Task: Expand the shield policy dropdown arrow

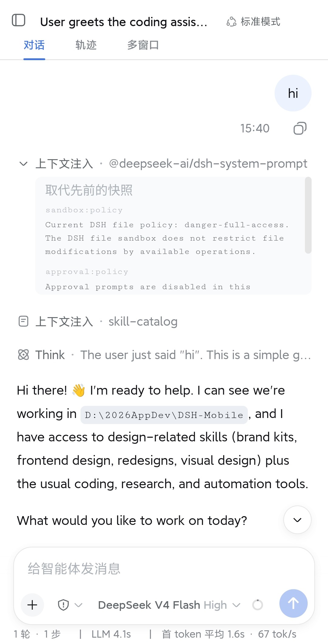Action: click(78, 605)
